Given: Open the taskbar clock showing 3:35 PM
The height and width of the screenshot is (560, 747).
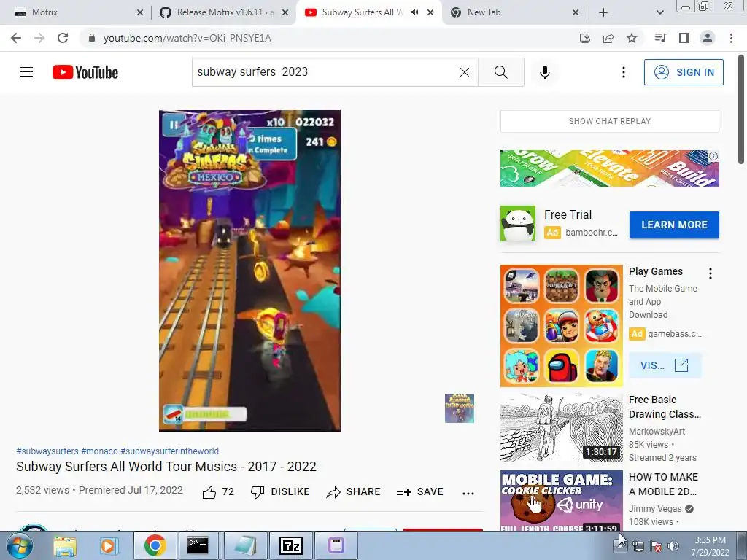Looking at the screenshot, I should pos(710,546).
